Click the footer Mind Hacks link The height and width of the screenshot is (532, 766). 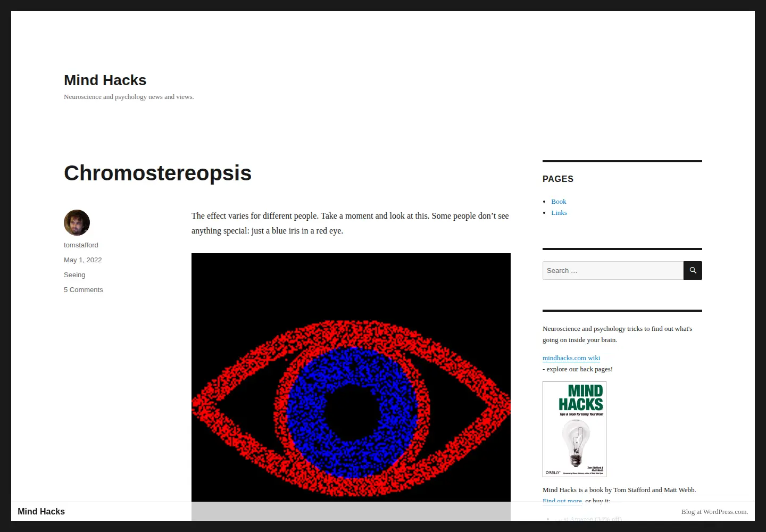[41, 511]
